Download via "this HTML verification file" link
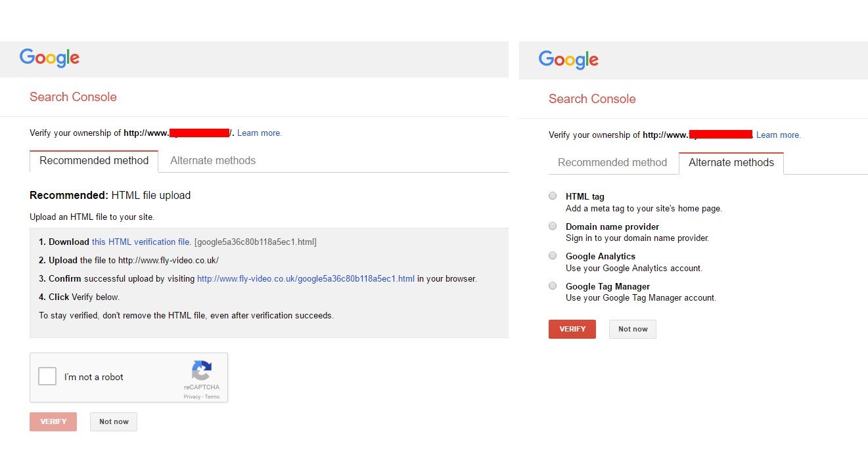868x453 pixels. 141,242
